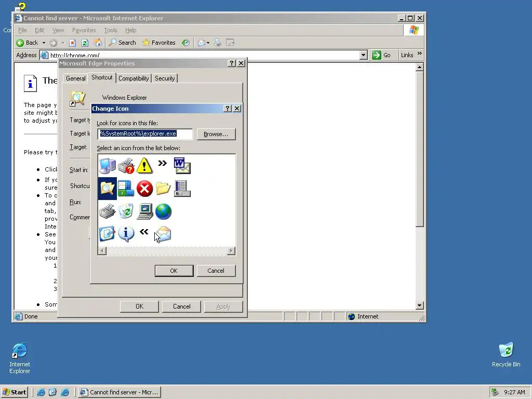Screen dimensions: 532x399
Task: Click OK in Microsoft Edge Properties
Action: (x=139, y=307)
